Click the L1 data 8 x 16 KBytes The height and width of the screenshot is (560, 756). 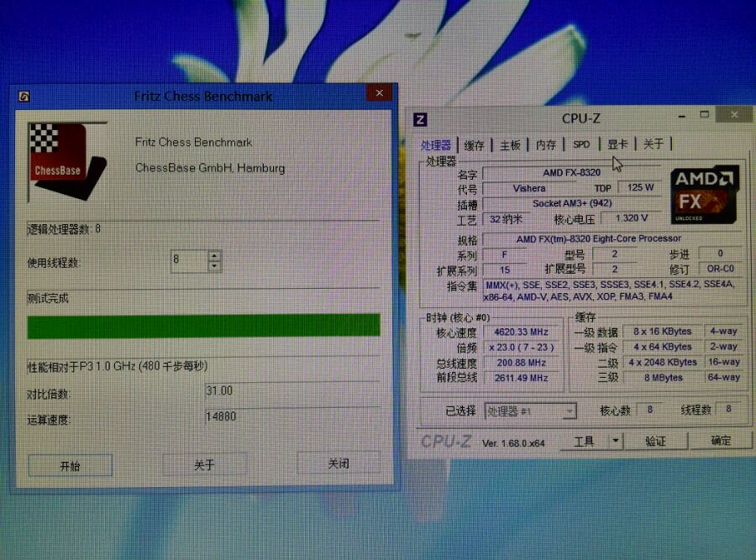(663, 332)
